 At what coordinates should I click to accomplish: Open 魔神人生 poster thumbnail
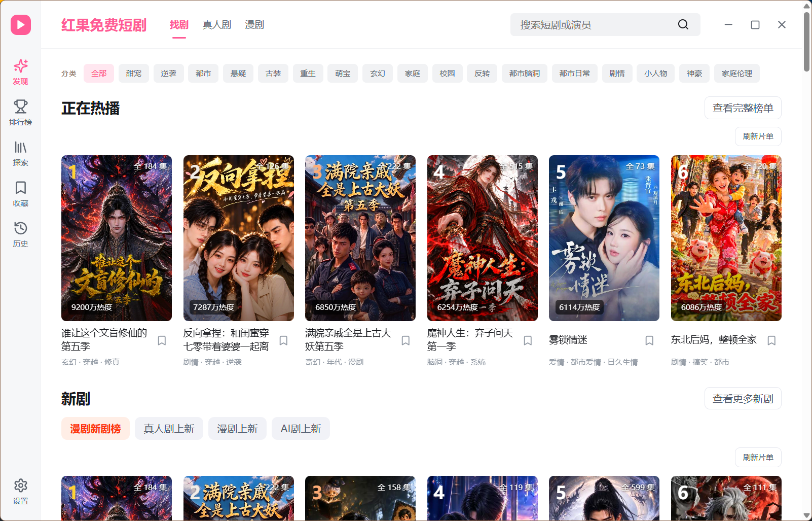tap(483, 238)
